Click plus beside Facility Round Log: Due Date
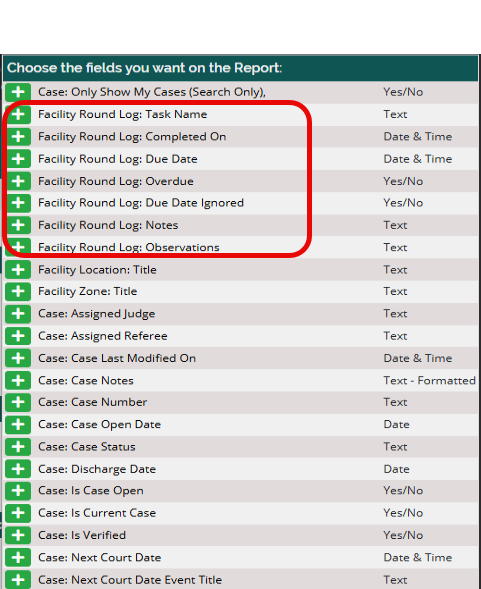481x589 pixels. tap(18, 159)
